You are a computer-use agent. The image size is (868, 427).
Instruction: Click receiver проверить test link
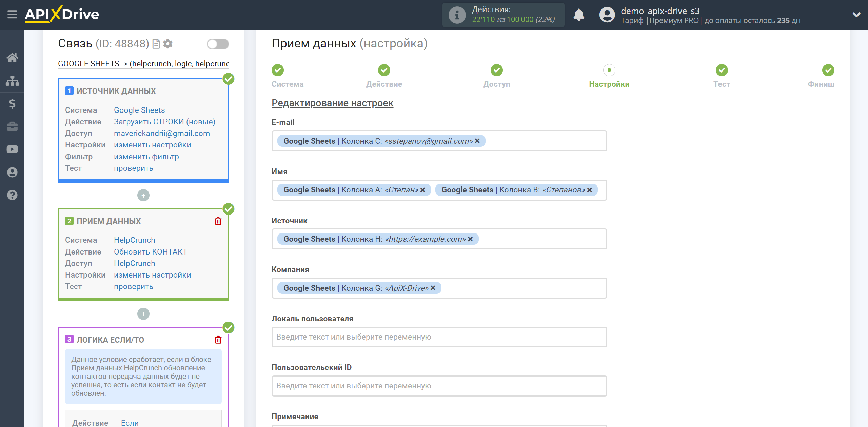tap(133, 286)
